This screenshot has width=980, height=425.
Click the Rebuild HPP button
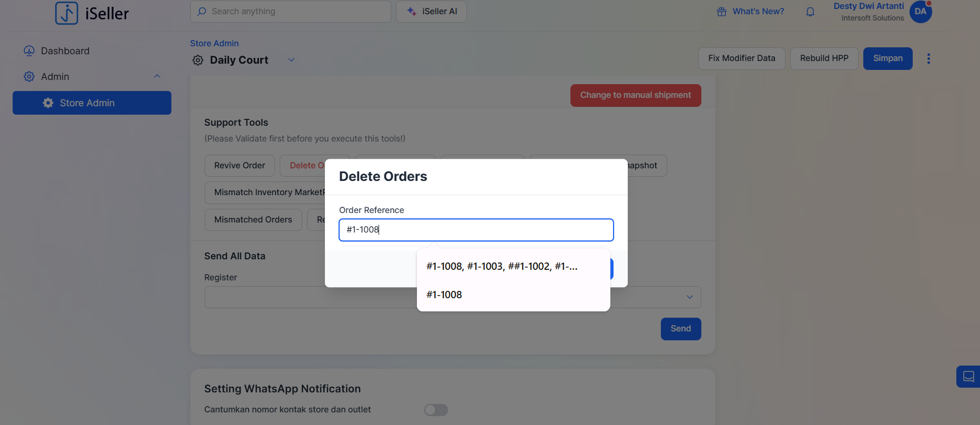coord(824,58)
